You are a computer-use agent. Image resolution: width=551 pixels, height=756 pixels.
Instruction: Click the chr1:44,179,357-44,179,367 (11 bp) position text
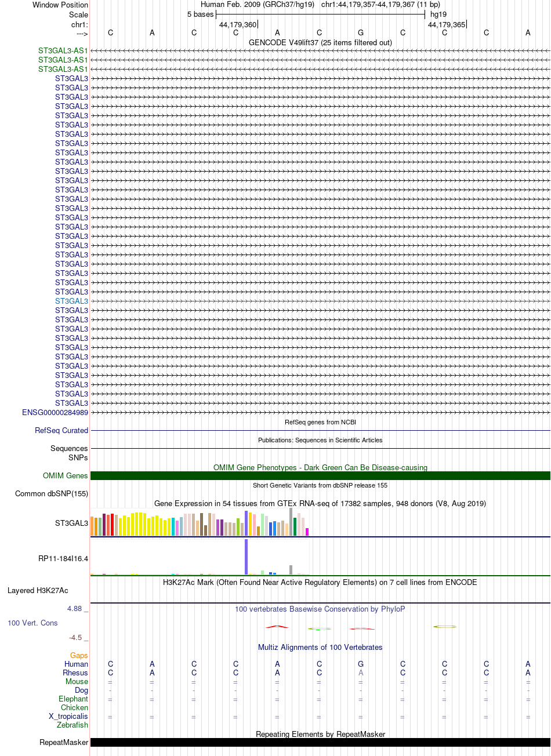pyautogui.click(x=380, y=5)
